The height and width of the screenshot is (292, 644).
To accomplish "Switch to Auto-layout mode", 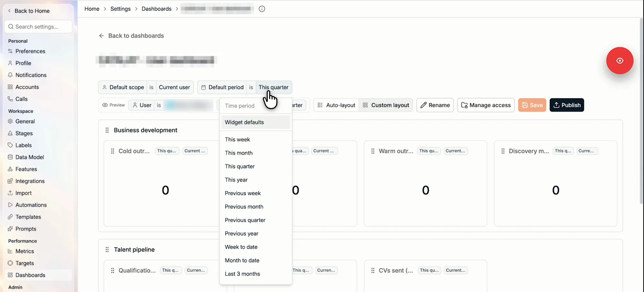I will click(x=336, y=105).
